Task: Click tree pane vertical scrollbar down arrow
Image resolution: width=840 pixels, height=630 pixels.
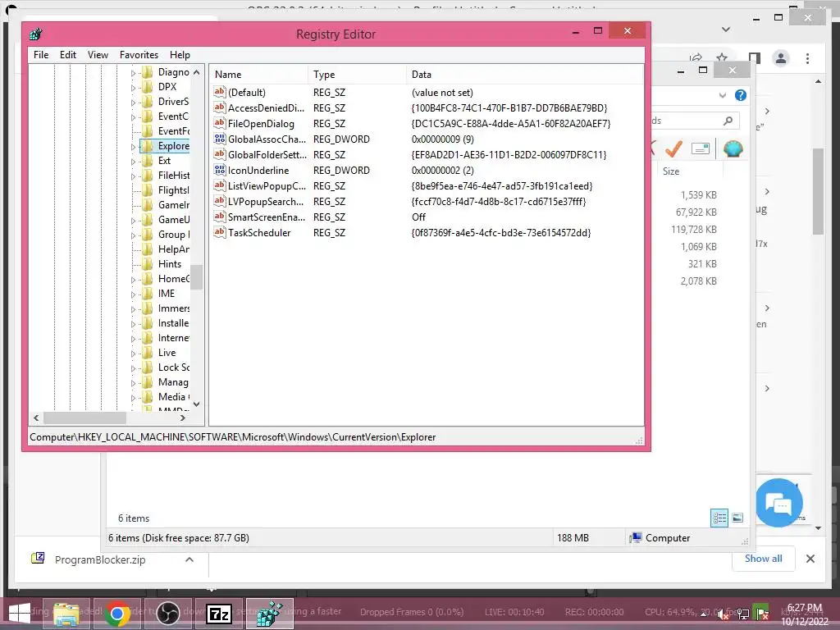Action: [x=197, y=404]
